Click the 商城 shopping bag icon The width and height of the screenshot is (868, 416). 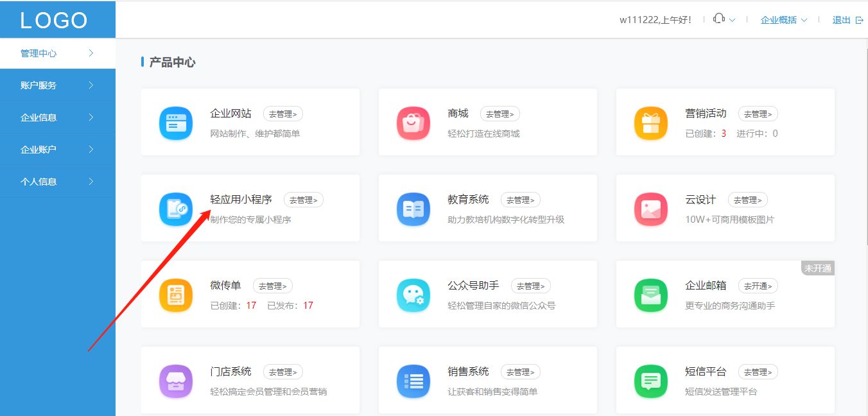(x=413, y=123)
